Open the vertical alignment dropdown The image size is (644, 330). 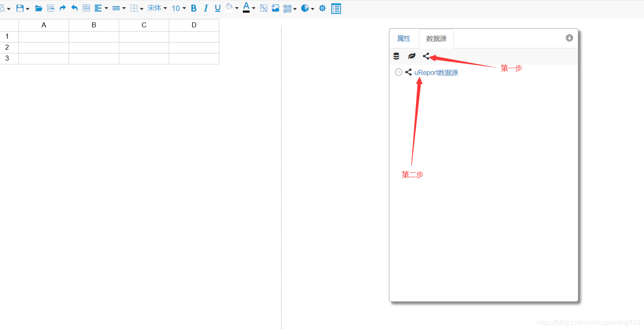[x=119, y=8]
